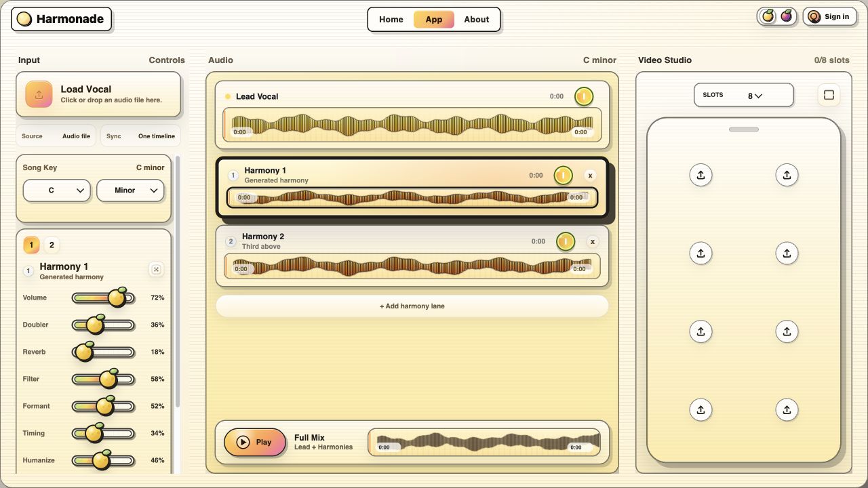The width and height of the screenshot is (868, 488).
Task: Remove the Harmony 1 lane with x
Action: tap(590, 176)
